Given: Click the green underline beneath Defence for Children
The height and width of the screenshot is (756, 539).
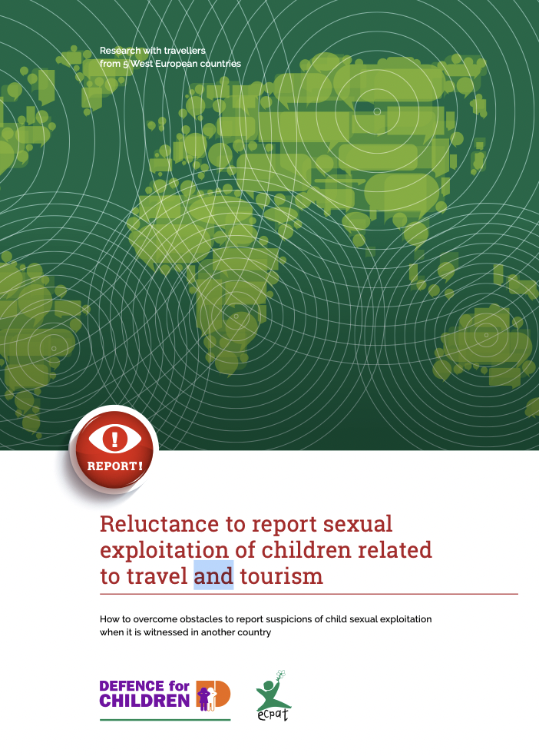Looking at the screenshot, I should point(165,719).
